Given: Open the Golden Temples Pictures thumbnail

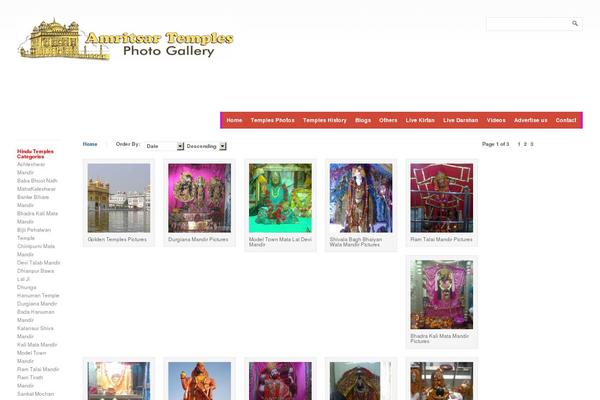Looking at the screenshot, I should pyautogui.click(x=119, y=198).
